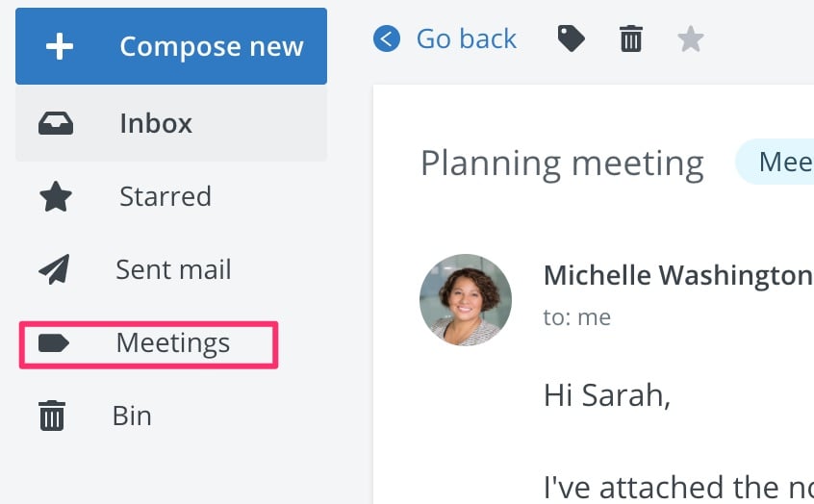
Task: Click the star icon beside Starred folder
Action: tap(56, 197)
